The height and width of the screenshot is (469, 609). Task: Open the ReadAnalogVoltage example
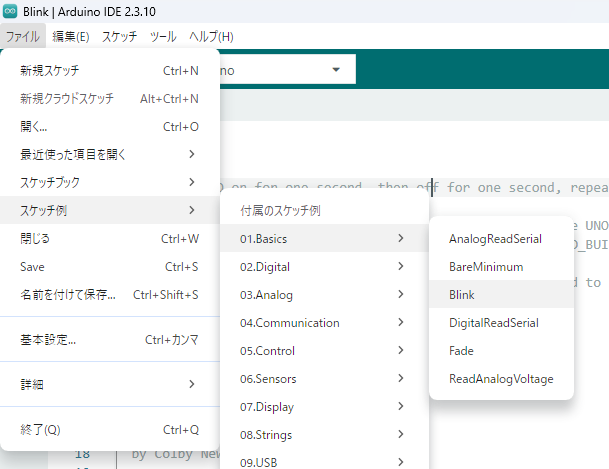[501, 379]
